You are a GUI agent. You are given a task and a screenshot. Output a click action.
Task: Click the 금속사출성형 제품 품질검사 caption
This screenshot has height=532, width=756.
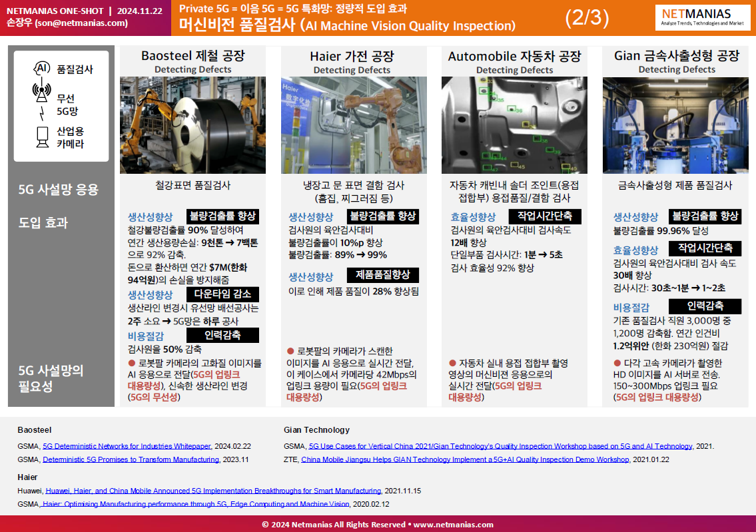[x=675, y=185]
